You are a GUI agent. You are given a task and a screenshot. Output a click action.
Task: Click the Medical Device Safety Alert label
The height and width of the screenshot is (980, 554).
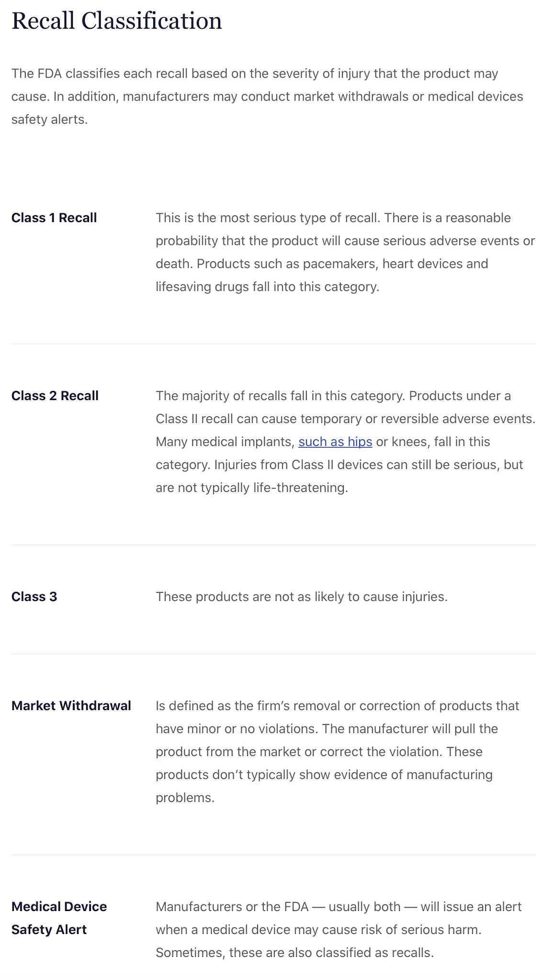(59, 918)
